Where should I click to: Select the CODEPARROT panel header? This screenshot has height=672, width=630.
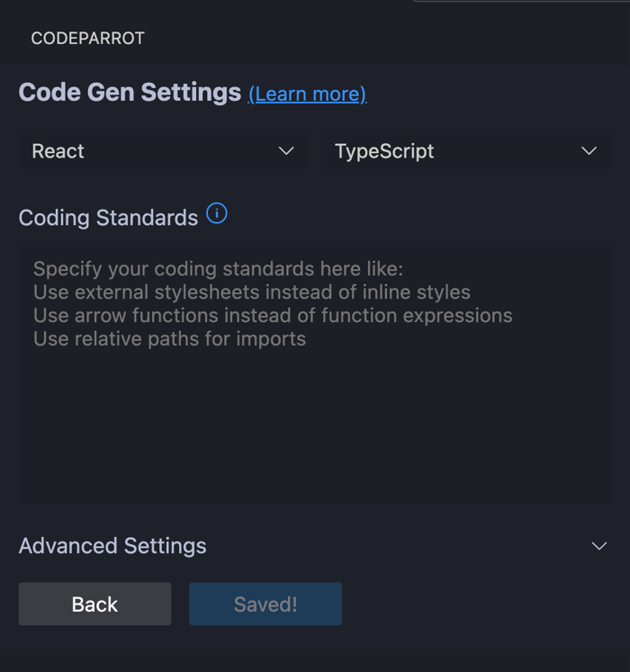87,39
